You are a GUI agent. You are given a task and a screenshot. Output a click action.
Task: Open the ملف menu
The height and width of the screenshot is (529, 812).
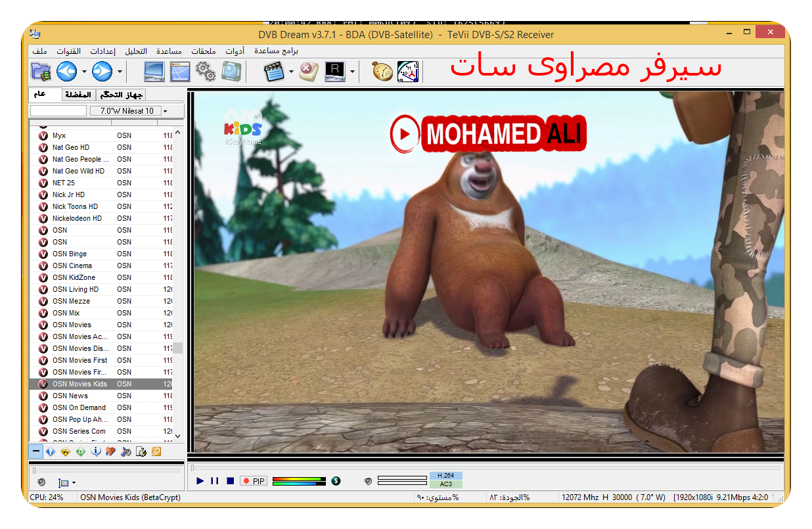pyautogui.click(x=39, y=51)
